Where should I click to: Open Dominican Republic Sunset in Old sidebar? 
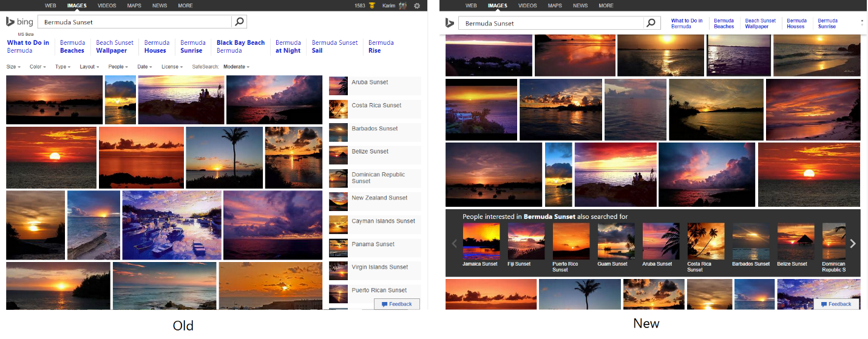(x=375, y=178)
